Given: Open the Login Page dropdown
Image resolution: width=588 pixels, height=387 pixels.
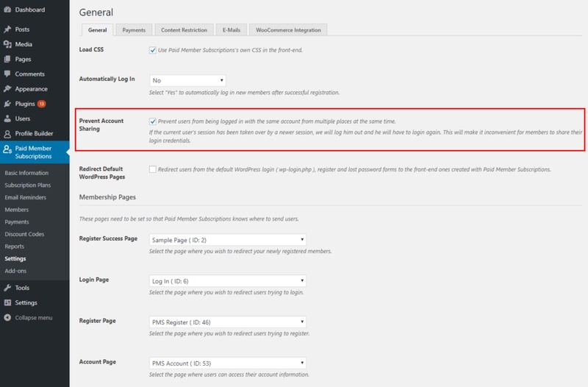Looking at the screenshot, I should point(227,281).
